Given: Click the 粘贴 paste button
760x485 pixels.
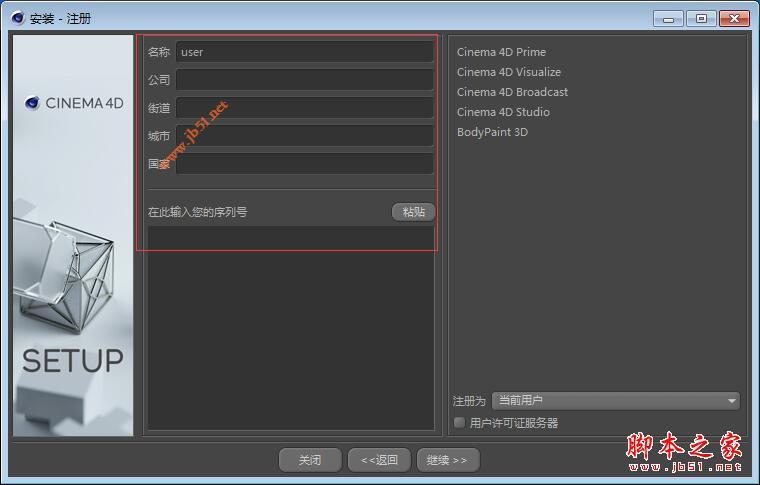Looking at the screenshot, I should pyautogui.click(x=413, y=212).
